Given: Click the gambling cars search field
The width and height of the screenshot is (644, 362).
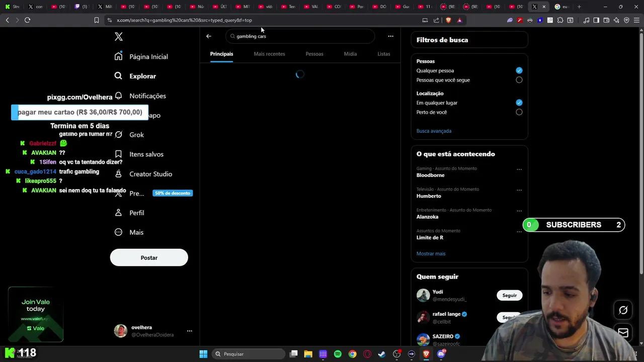Looking at the screenshot, I should click(x=300, y=36).
